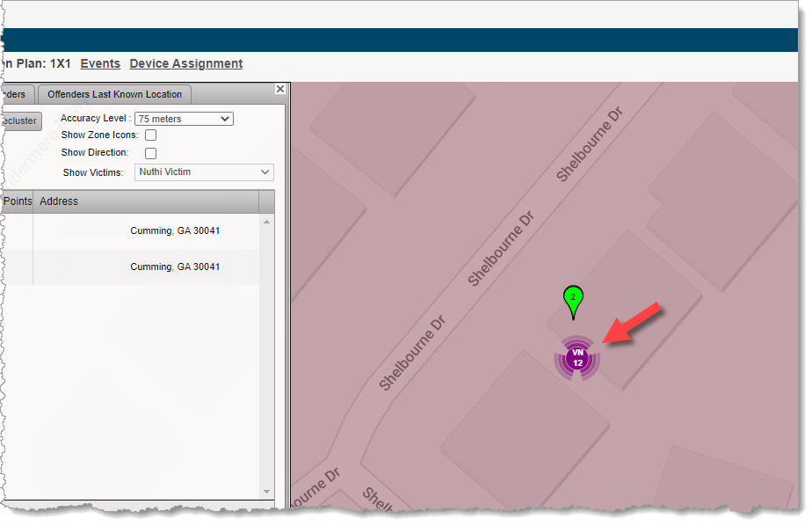Toggle the Show Direction checkbox
This screenshot has width=812, height=526.
pyautogui.click(x=150, y=153)
